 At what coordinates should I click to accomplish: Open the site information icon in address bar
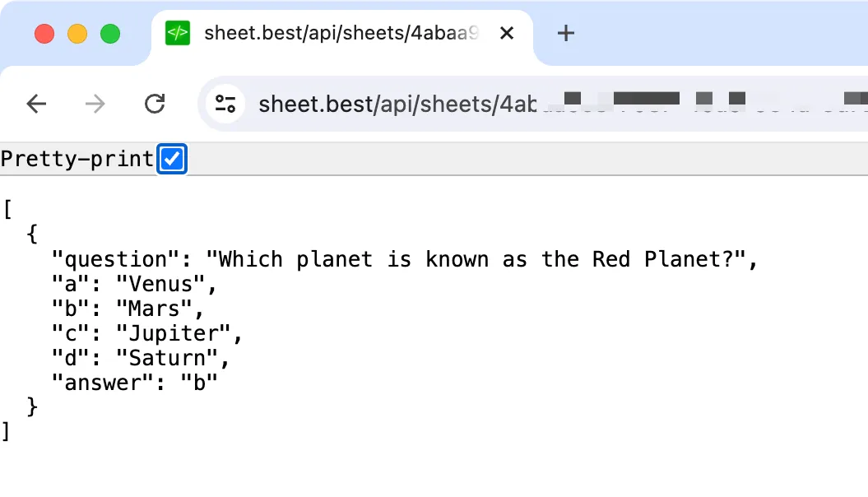point(225,104)
